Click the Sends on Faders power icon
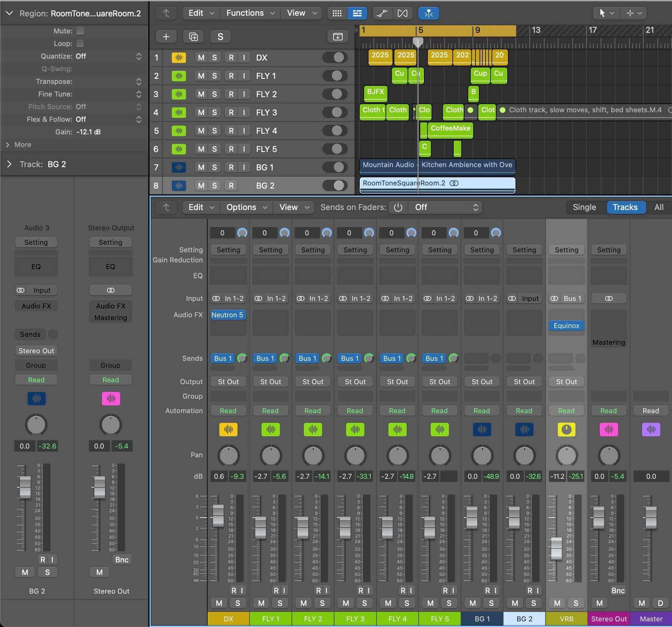This screenshot has height=627, width=672. [x=398, y=207]
